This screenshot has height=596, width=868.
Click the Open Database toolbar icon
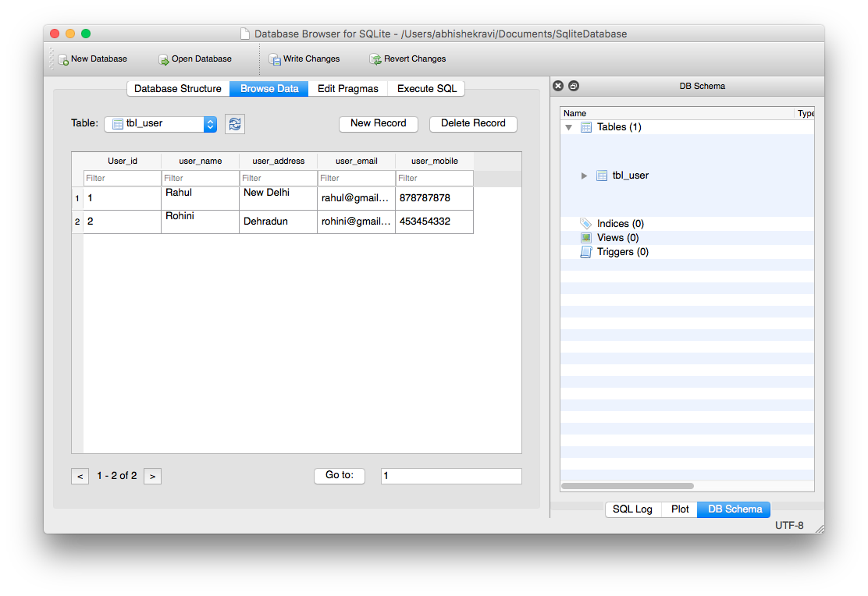coord(164,59)
